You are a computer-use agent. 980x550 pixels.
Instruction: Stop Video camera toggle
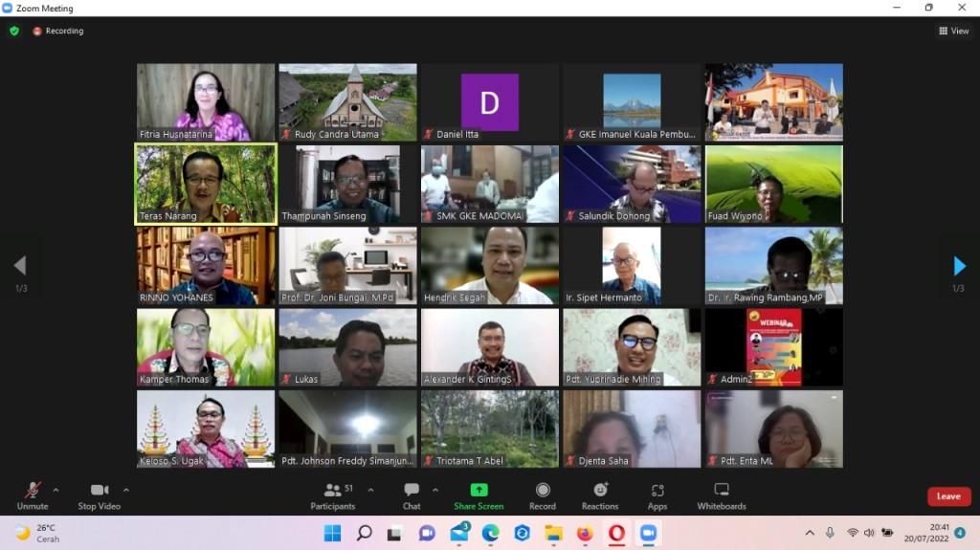[100, 495]
